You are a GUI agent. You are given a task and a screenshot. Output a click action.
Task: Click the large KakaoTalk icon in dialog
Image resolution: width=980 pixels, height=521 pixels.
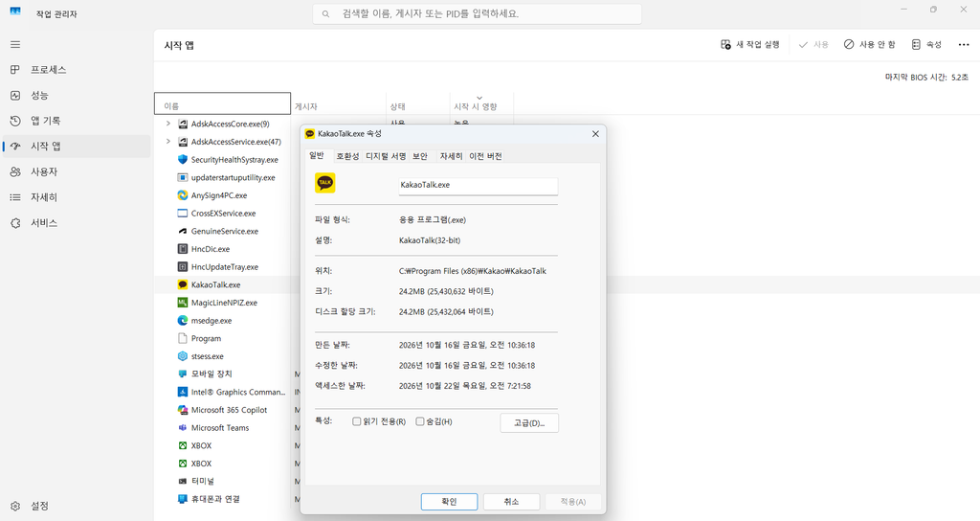325,183
